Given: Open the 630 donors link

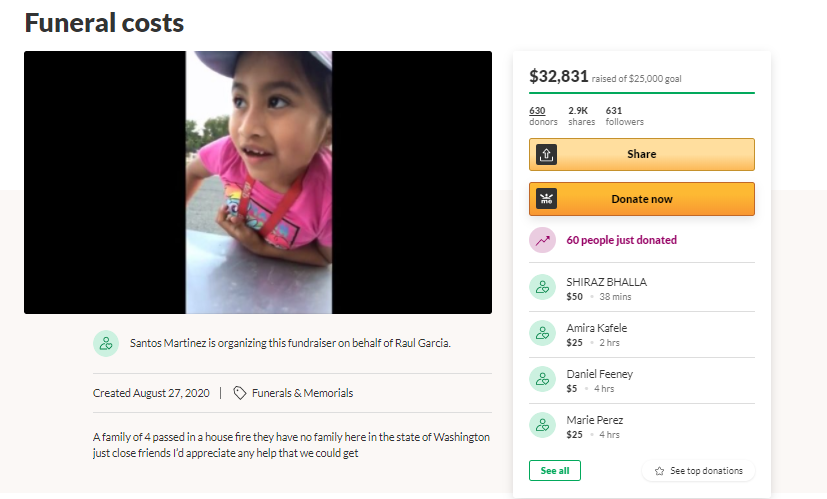Looking at the screenshot, I should [537, 111].
